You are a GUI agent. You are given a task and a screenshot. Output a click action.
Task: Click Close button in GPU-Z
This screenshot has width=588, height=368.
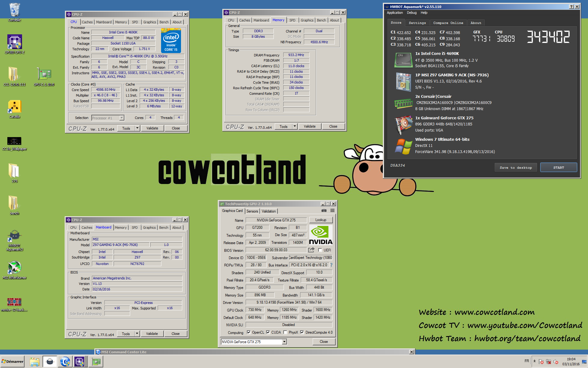324,342
